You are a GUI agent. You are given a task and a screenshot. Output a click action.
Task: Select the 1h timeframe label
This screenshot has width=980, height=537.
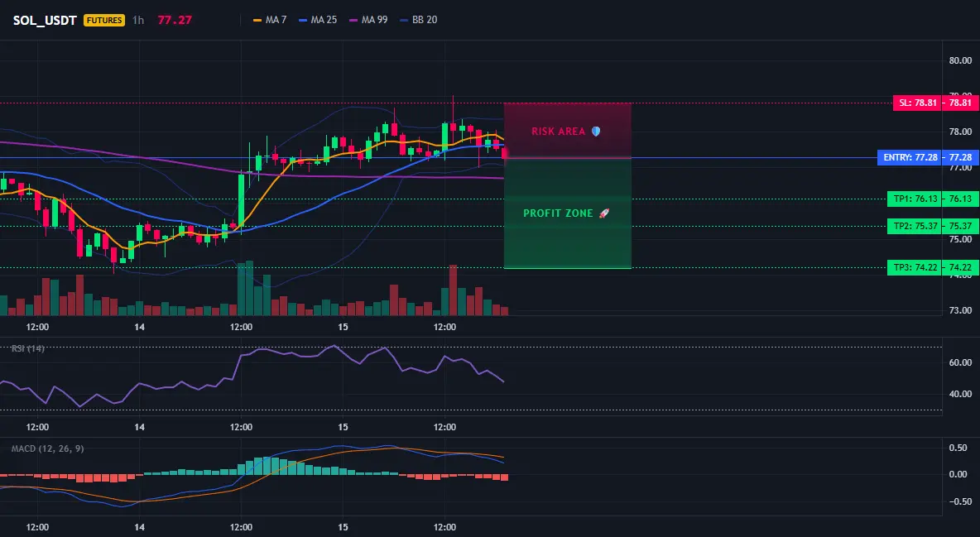pyautogui.click(x=138, y=20)
